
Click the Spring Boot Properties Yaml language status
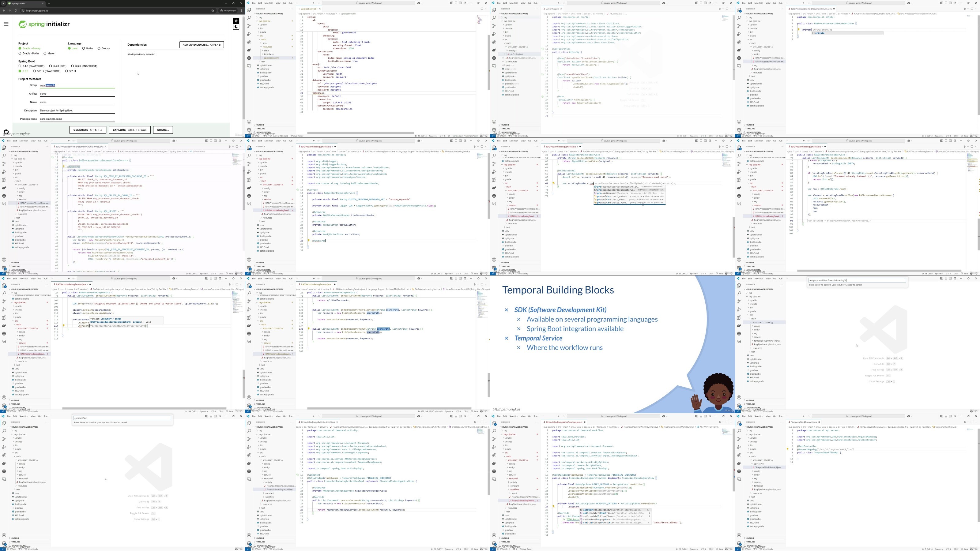coord(465,136)
